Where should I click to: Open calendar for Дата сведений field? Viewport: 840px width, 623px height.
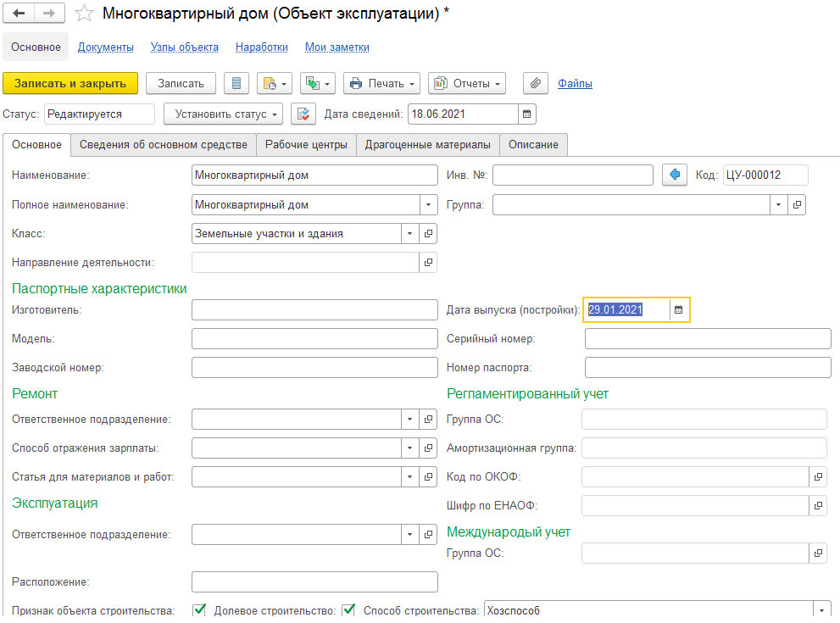pos(526,114)
